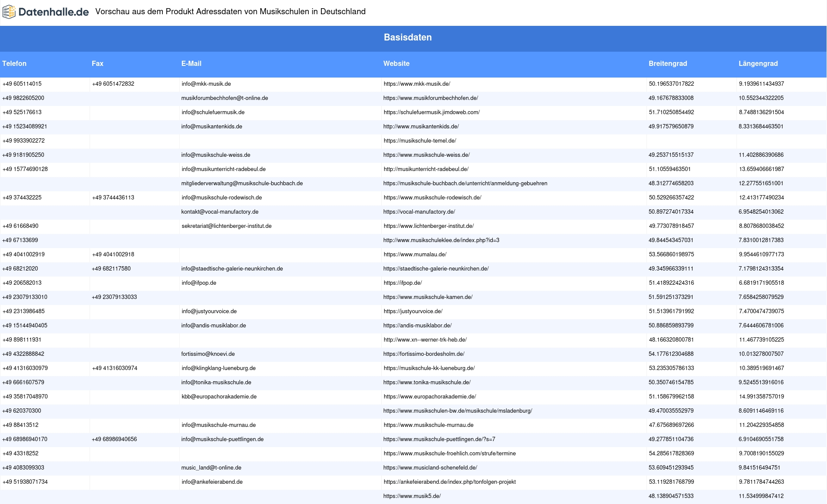Click the email sekretariat@lichtenberger-institut.de

click(x=227, y=226)
